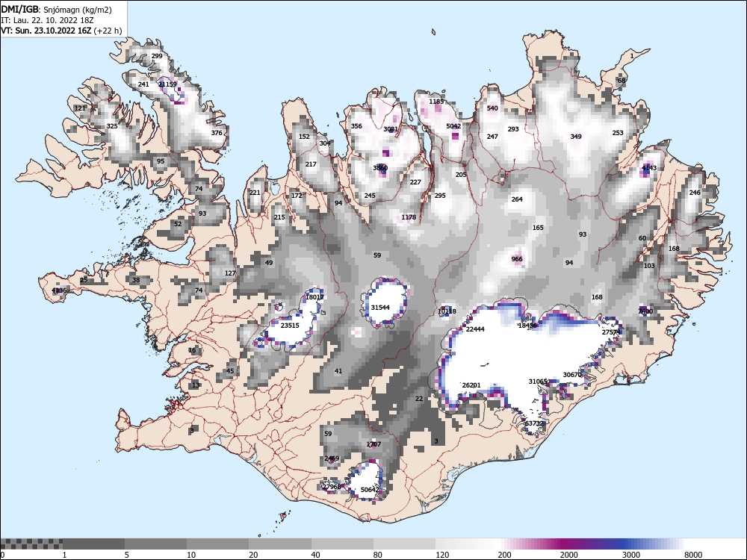Image resolution: width=747 pixels, height=560 pixels.
Task: Click the snow value 41
Action: pos(338,371)
